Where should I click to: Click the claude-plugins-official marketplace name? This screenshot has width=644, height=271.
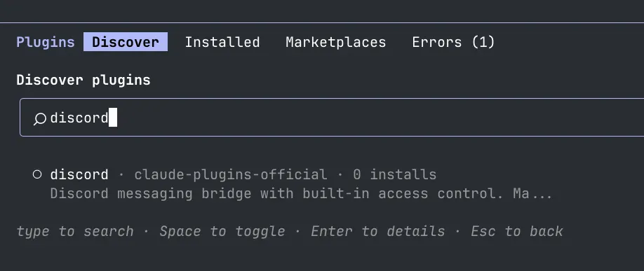231,174
